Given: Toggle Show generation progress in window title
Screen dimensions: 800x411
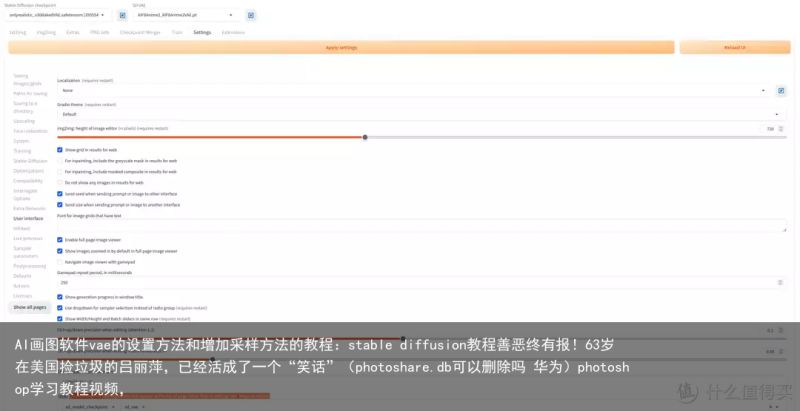Looking at the screenshot, I should 60,297.
